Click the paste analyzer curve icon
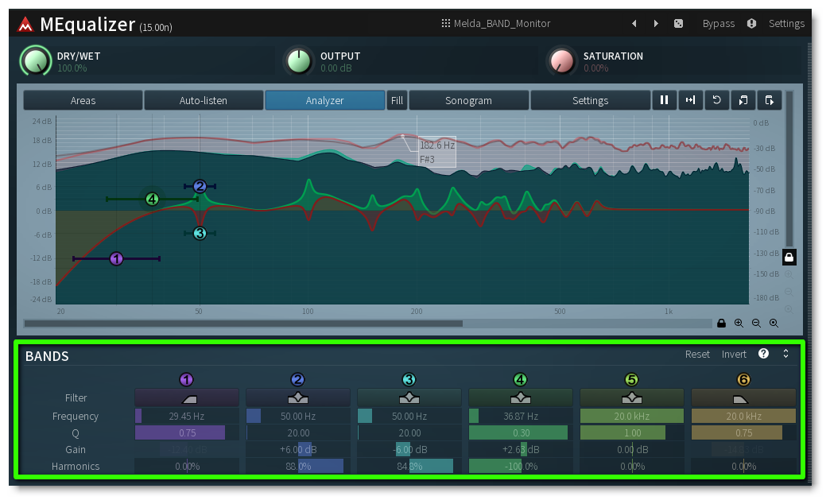 [x=769, y=100]
